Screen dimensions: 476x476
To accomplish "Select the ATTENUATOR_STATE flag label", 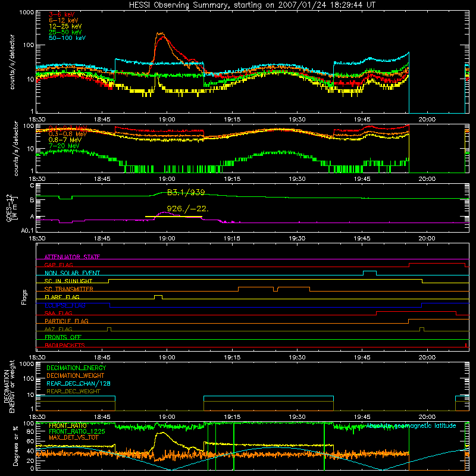I will 72,257.
